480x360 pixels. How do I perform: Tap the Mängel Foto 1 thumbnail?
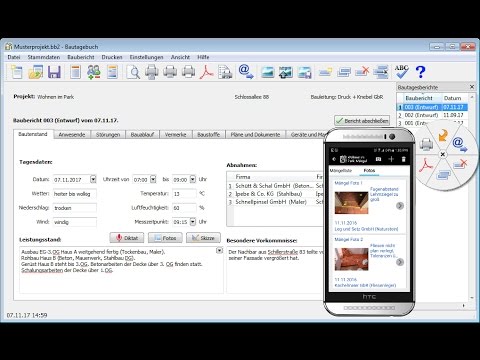(351, 203)
